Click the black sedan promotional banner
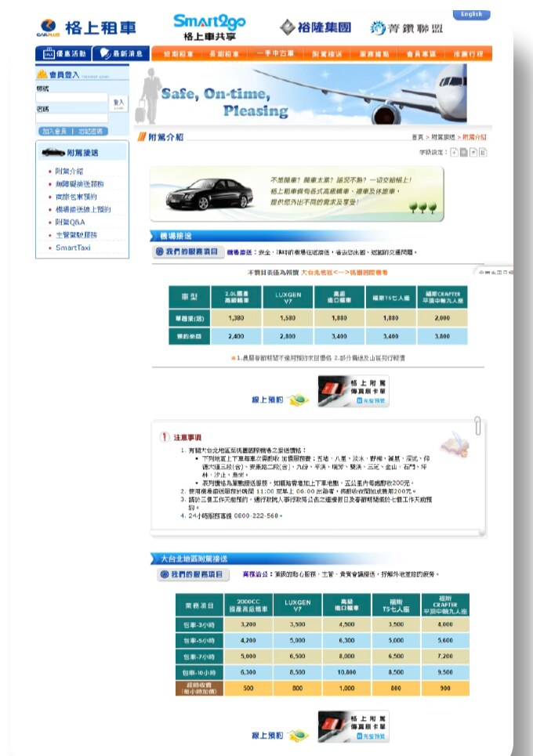The height and width of the screenshot is (756, 533). click(296, 194)
